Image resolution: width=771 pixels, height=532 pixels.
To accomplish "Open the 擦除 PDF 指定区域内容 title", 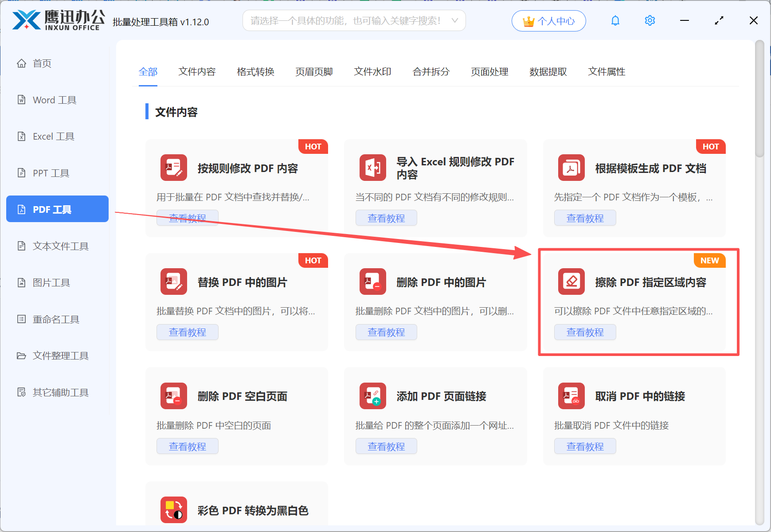I will tap(650, 282).
